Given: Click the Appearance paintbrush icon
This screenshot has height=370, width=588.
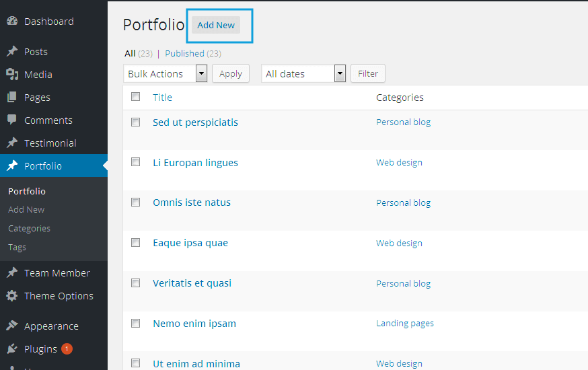Looking at the screenshot, I should (x=11, y=326).
